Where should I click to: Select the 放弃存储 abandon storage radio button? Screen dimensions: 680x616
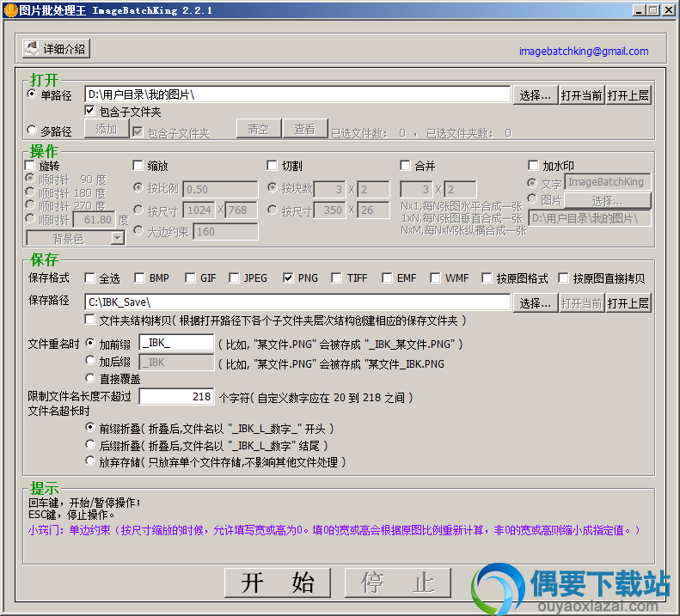(90, 460)
